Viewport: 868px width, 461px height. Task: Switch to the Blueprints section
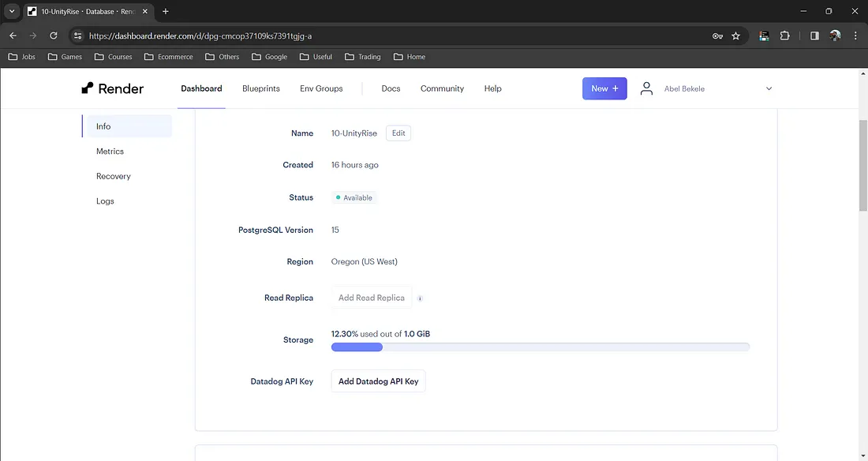pos(260,88)
